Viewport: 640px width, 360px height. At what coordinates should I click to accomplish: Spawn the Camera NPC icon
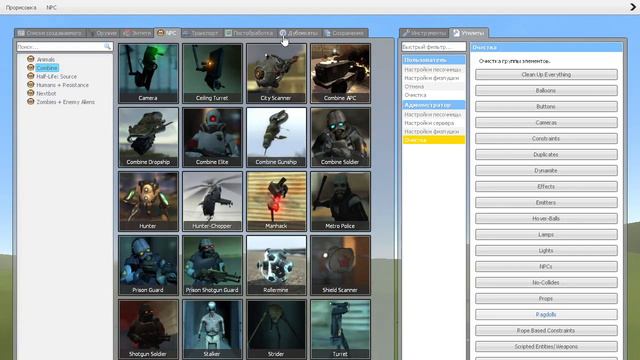(149, 73)
